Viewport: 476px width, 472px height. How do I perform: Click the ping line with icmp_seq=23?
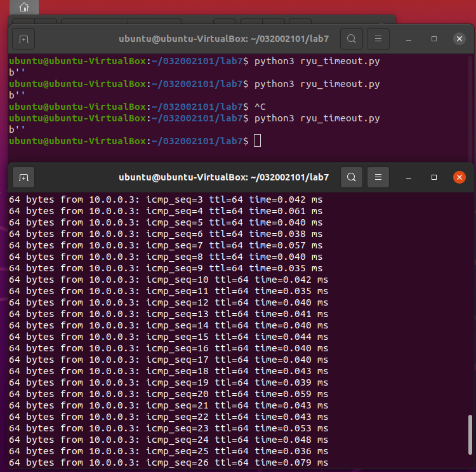click(x=168, y=428)
